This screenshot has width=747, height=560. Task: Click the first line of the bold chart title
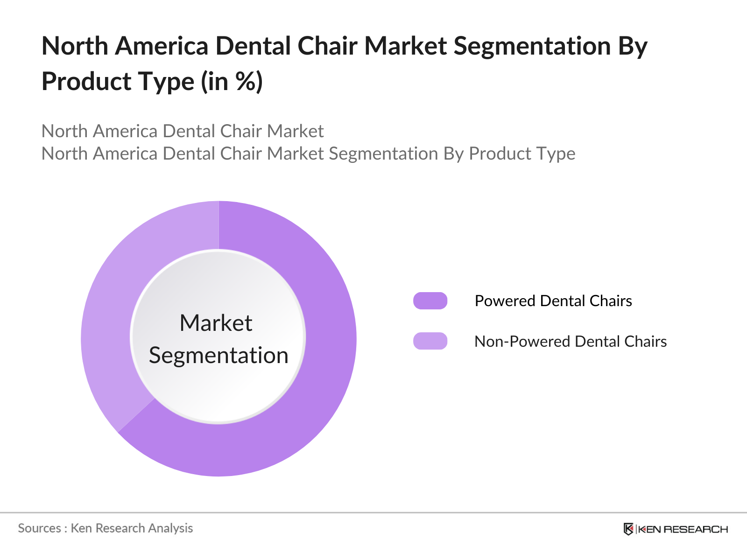pos(344,46)
